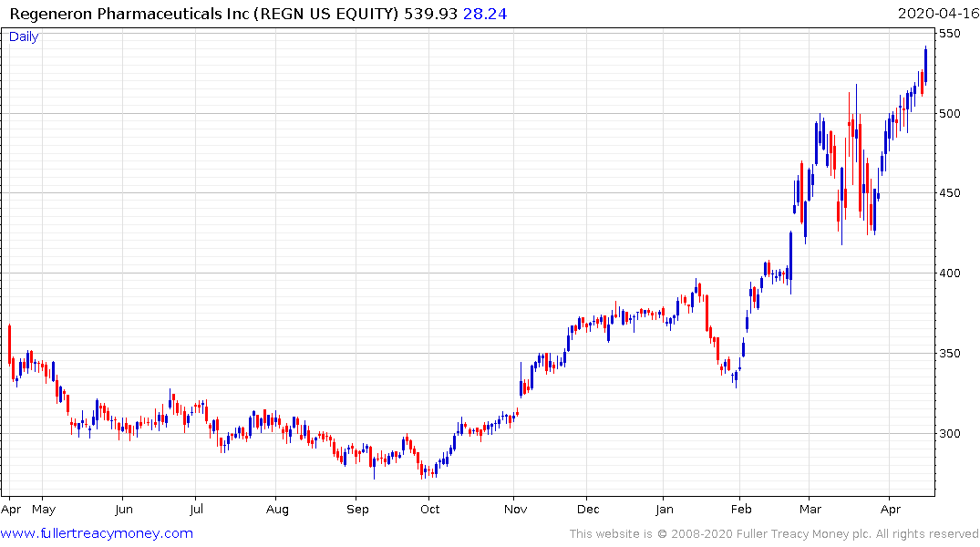Click the Jul label on time axis

pos(196,510)
